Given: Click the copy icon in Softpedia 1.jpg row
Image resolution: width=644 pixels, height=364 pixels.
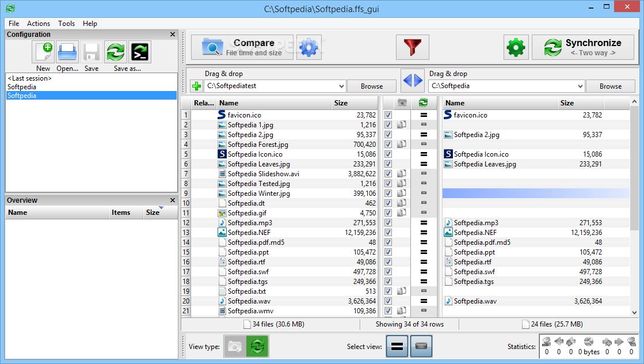Looking at the screenshot, I should click(x=402, y=124).
